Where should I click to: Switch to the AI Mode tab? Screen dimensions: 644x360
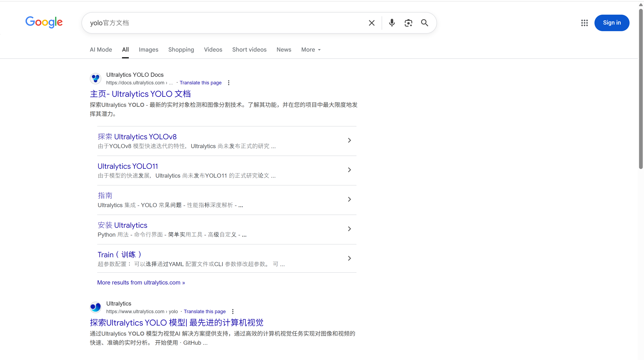coord(101,50)
